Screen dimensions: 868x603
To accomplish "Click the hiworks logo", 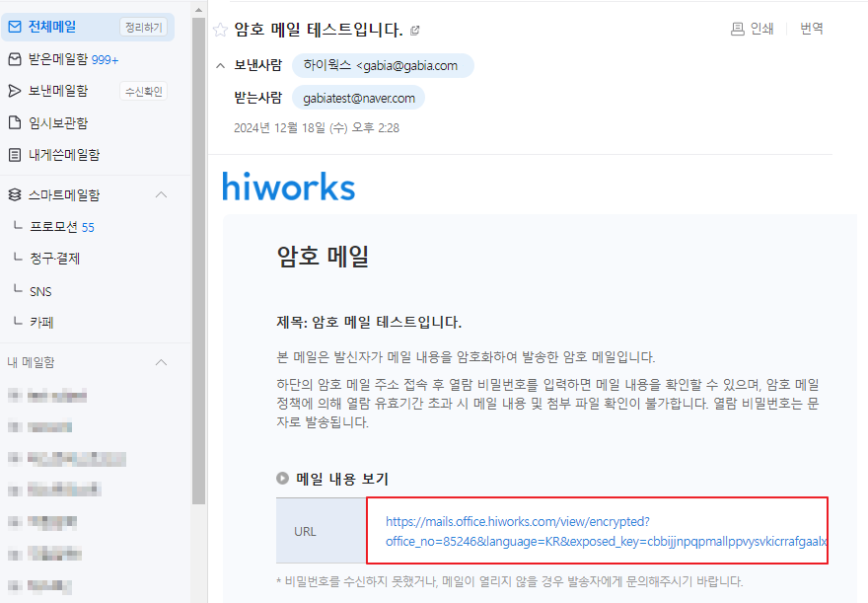I will tap(288, 187).
